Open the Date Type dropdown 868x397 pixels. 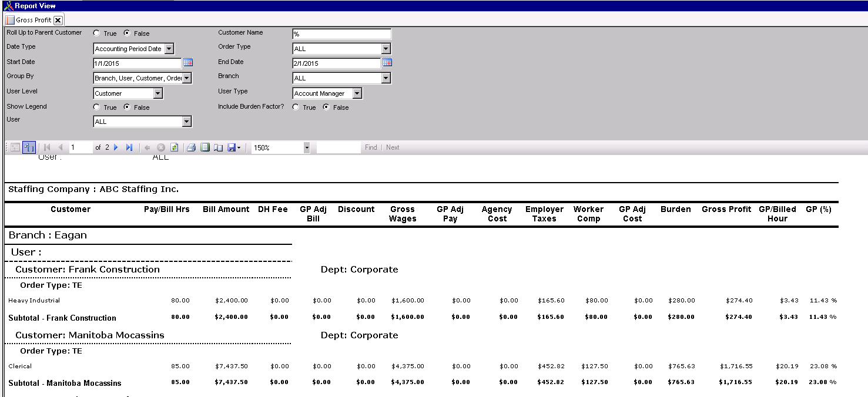tap(169, 49)
